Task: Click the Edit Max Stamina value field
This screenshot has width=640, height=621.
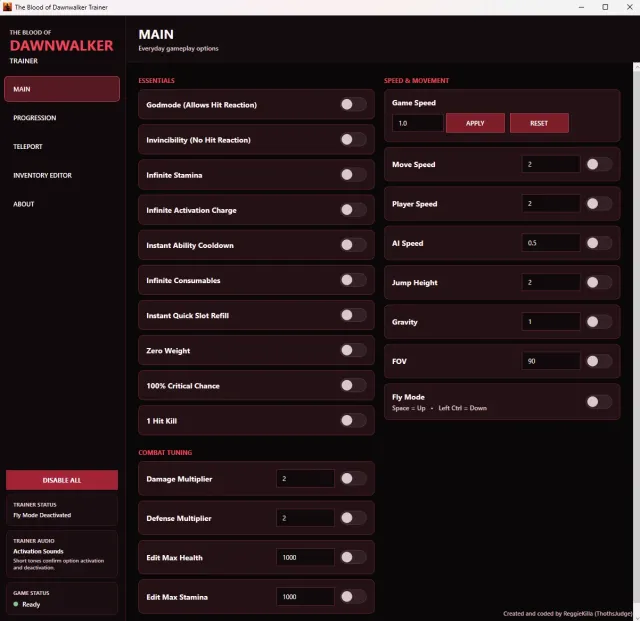Action: pos(305,597)
